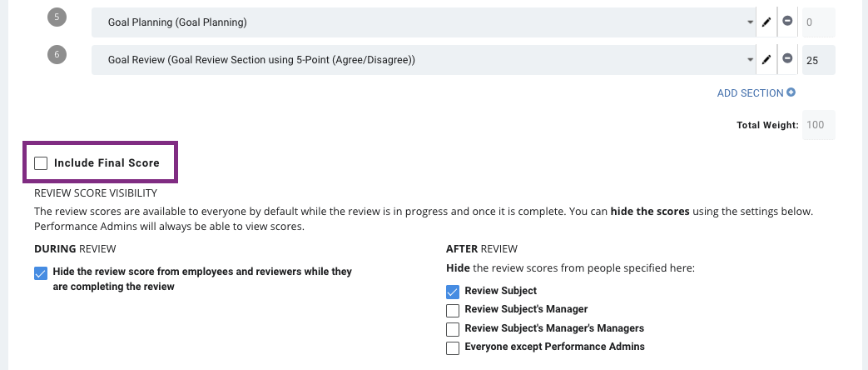
Task: Click the step 5 number badge
Action: pos(57,17)
